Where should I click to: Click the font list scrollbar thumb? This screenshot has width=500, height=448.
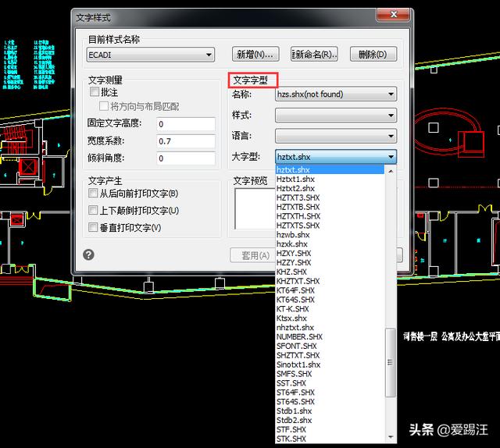tap(390, 362)
